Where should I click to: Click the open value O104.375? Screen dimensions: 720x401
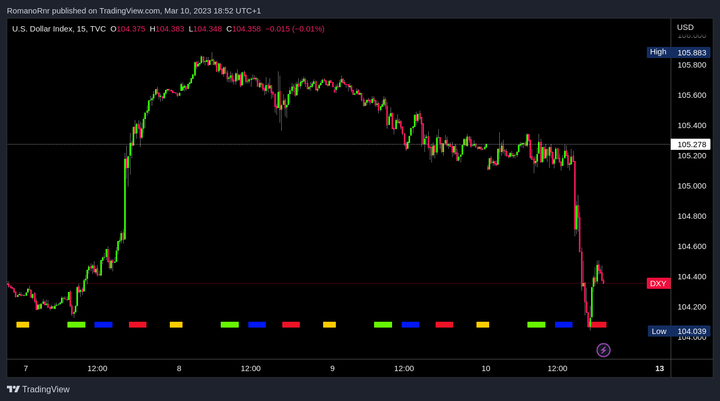pyautogui.click(x=128, y=29)
